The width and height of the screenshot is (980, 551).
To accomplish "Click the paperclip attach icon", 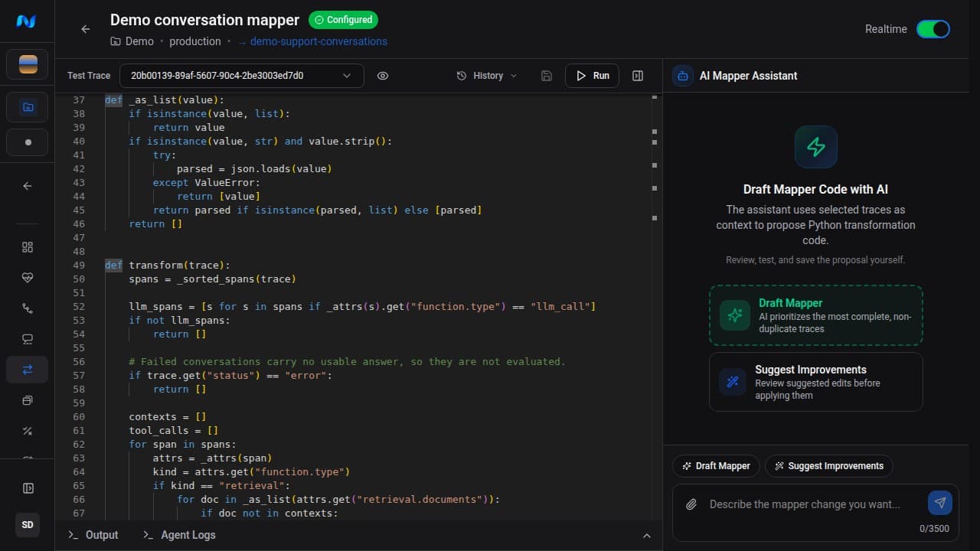I will coord(691,504).
